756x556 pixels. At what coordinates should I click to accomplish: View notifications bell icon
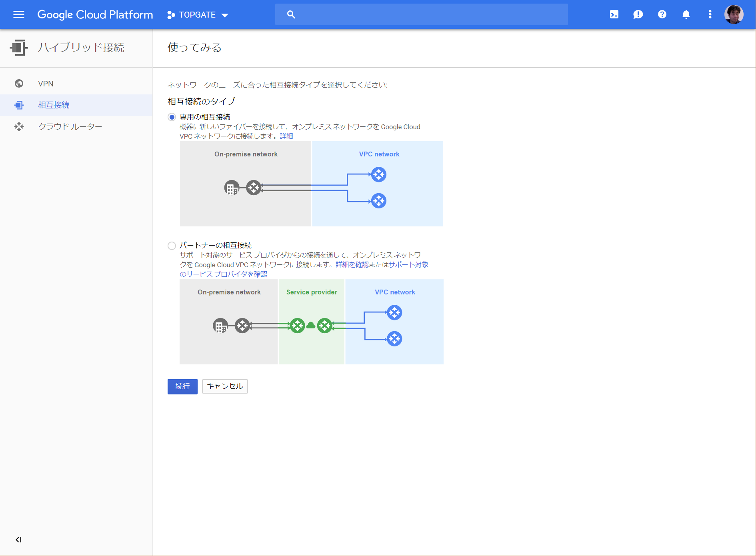(686, 14)
